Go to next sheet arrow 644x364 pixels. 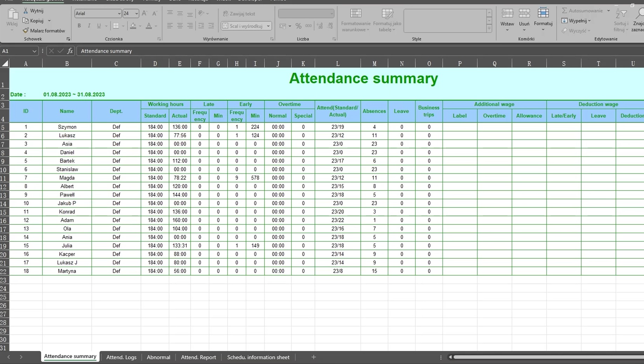coord(21,357)
